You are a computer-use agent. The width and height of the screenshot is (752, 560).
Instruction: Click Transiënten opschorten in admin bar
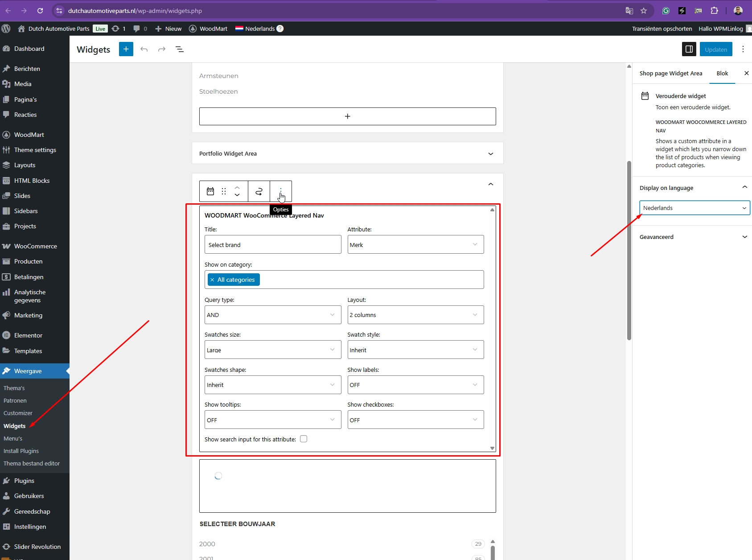(662, 29)
